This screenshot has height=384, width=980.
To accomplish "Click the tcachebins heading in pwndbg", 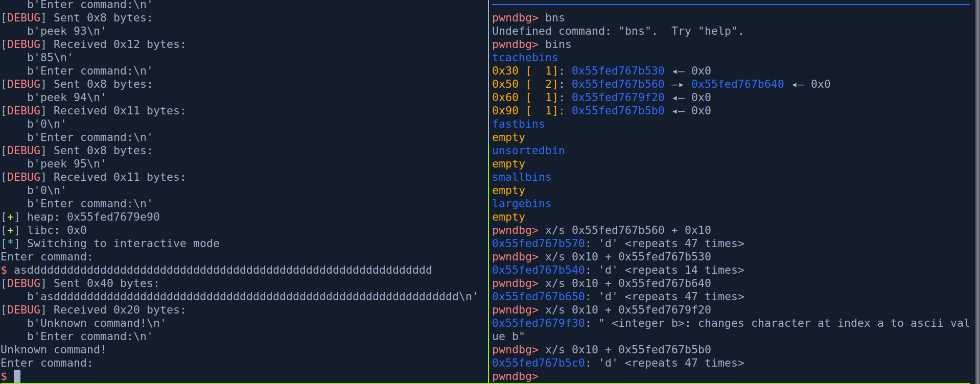I will (x=525, y=58).
